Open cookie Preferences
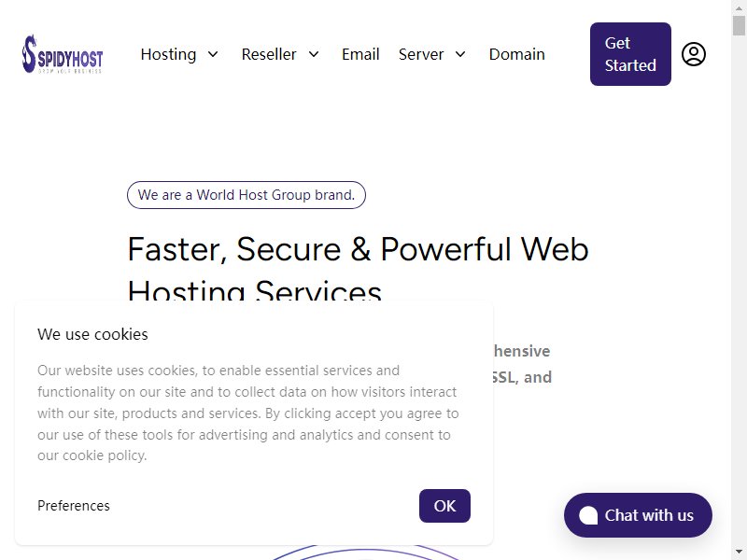747x560 pixels. click(74, 506)
